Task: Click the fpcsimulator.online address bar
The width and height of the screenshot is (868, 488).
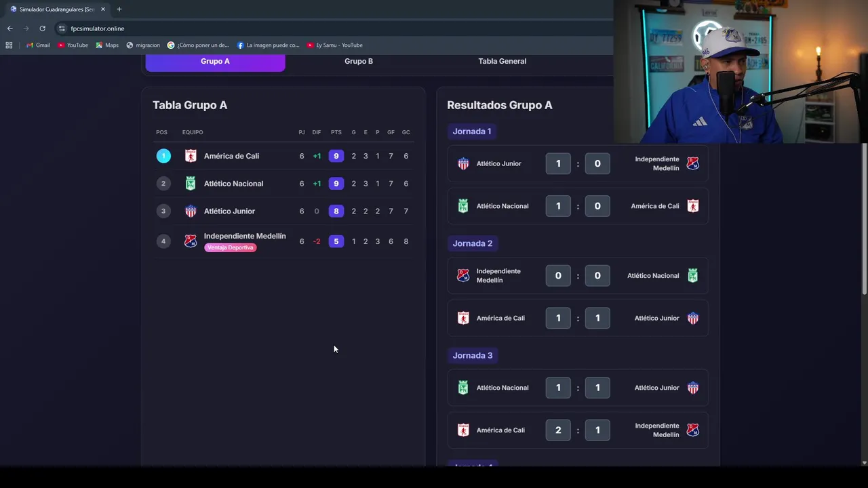Action: (97, 28)
